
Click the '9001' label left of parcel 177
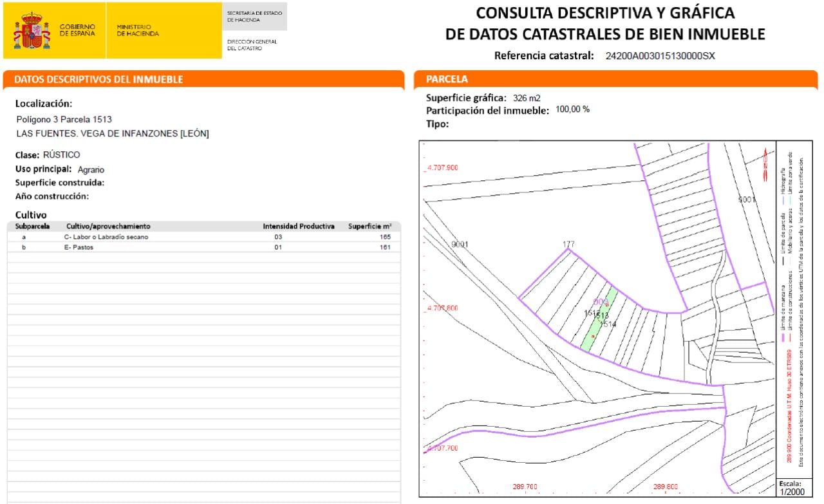[x=460, y=245]
